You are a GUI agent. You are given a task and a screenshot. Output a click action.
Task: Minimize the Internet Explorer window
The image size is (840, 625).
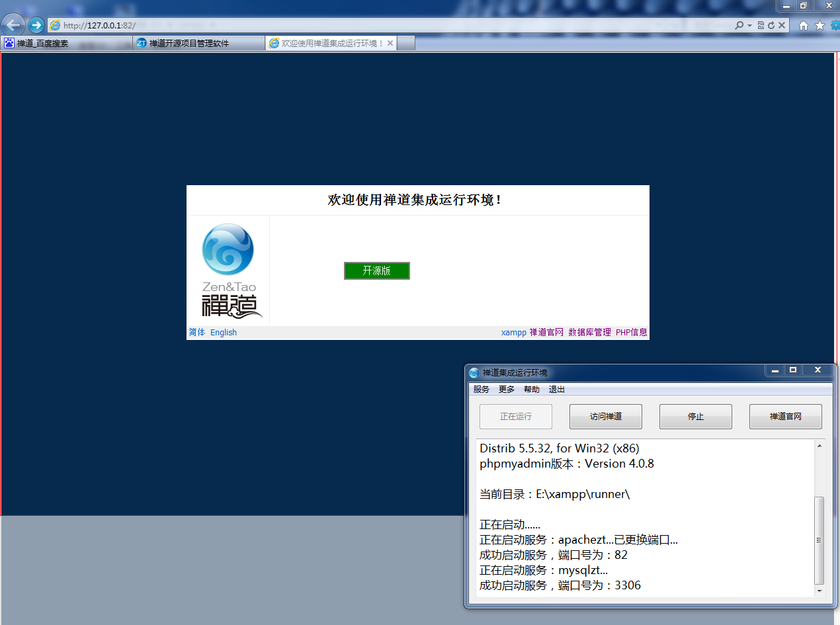(x=785, y=5)
